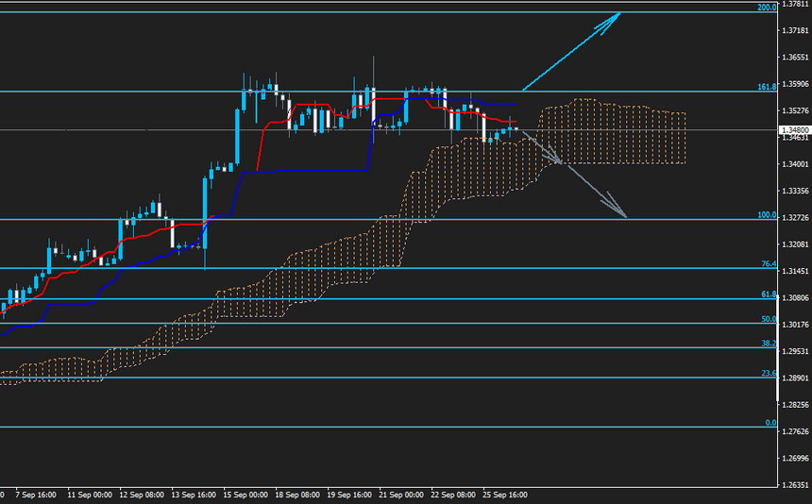Click price axis value 1.26996
The image size is (812, 504).
[795, 459]
